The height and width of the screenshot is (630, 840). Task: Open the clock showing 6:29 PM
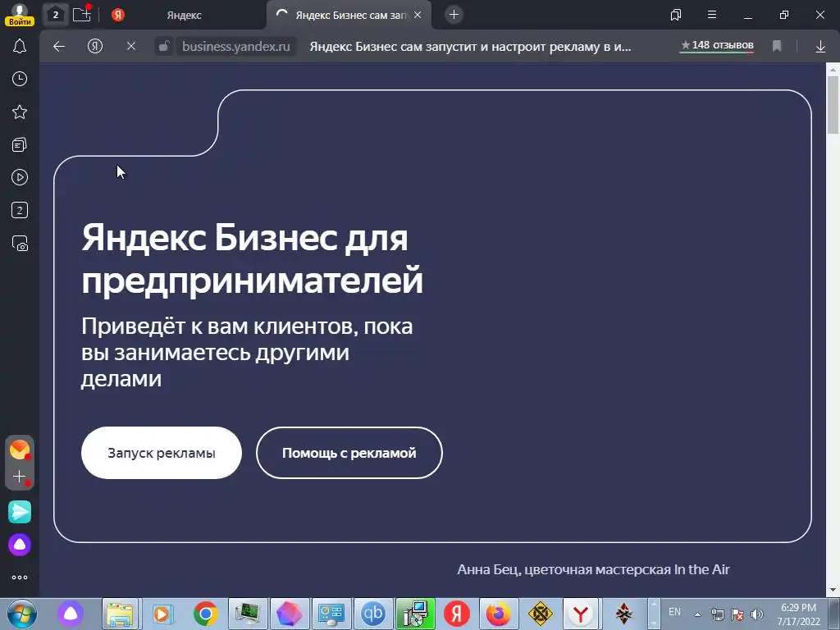coord(798,614)
